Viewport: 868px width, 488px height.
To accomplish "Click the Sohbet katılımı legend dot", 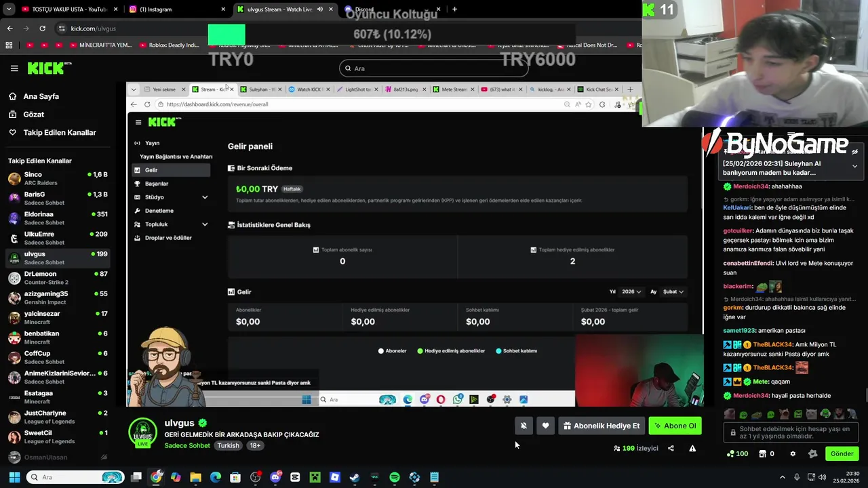I will (498, 351).
